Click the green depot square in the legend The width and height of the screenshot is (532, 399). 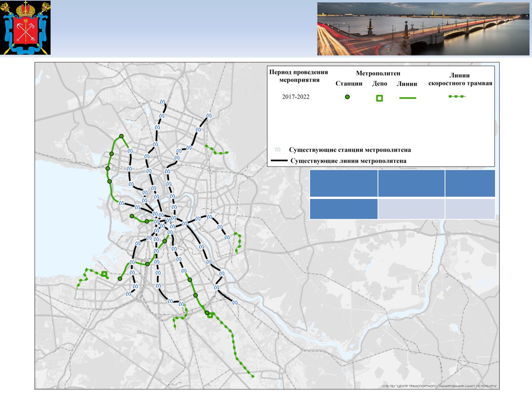379,98
